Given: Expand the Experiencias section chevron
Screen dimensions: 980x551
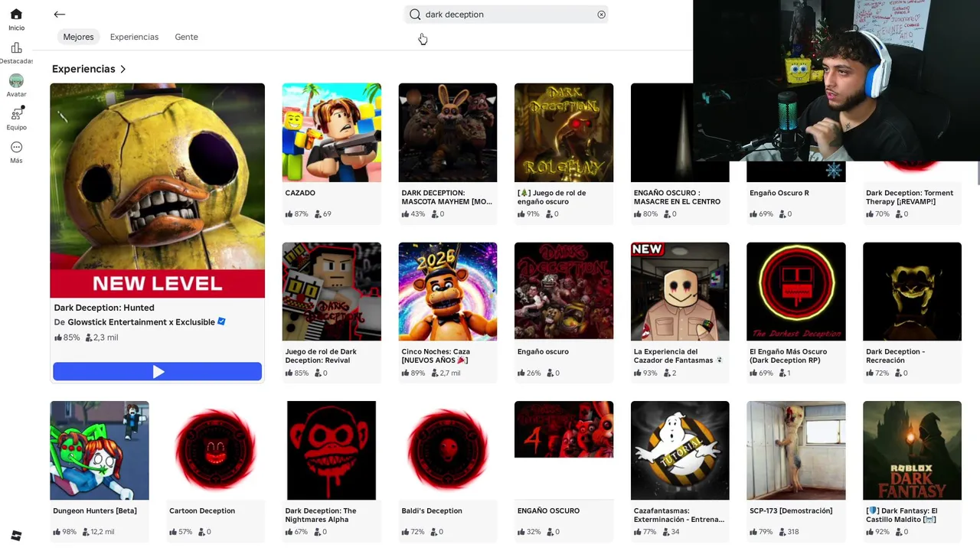Looking at the screenshot, I should pos(122,69).
